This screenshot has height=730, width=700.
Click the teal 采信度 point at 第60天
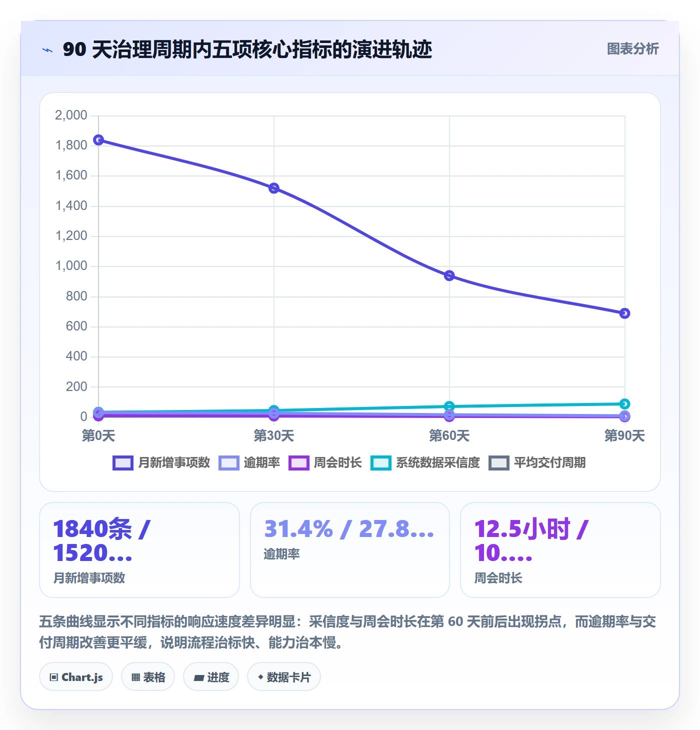coord(449,406)
